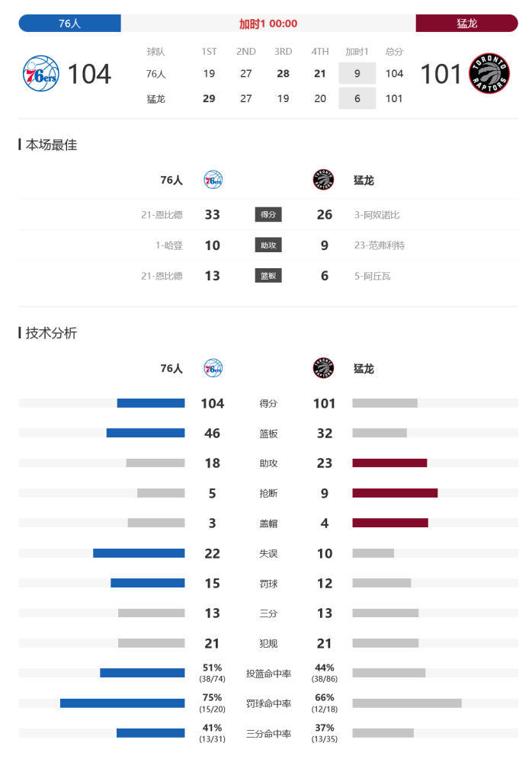Select the 助攻 badge in best players
The image size is (532, 762).
(268, 245)
